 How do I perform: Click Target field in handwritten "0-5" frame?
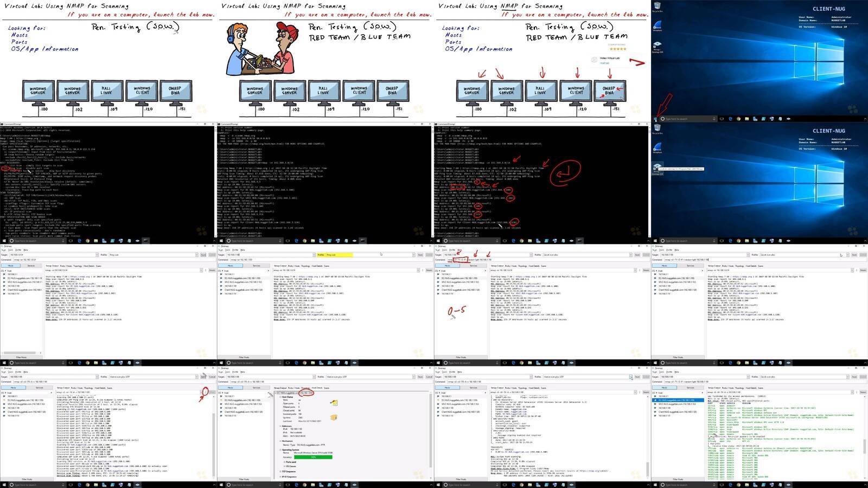[487, 255]
